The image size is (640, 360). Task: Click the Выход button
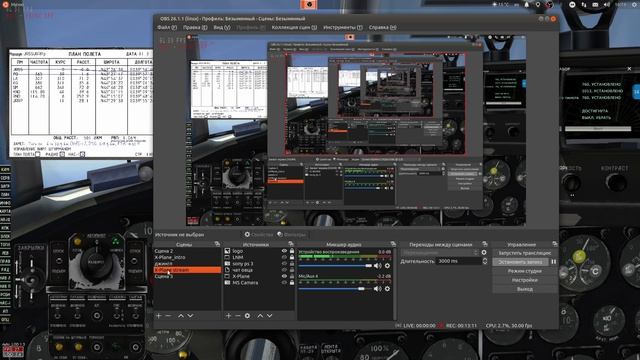(524, 289)
